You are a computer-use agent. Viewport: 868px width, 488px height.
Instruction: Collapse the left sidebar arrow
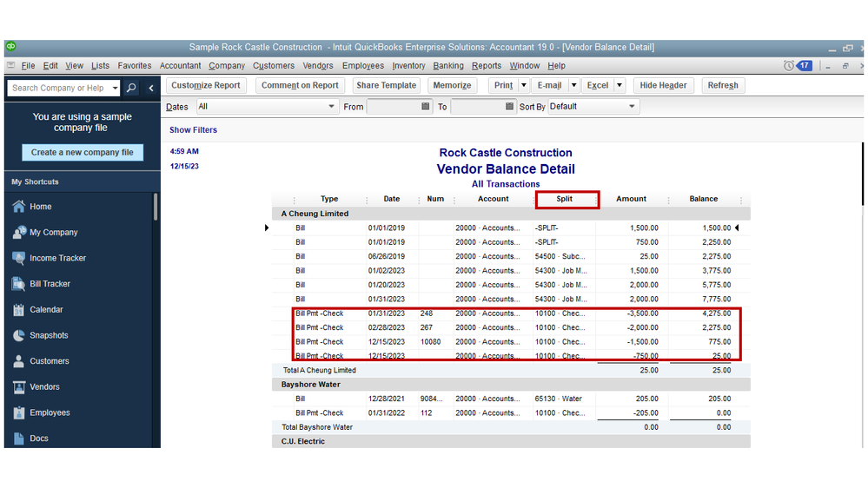point(151,88)
